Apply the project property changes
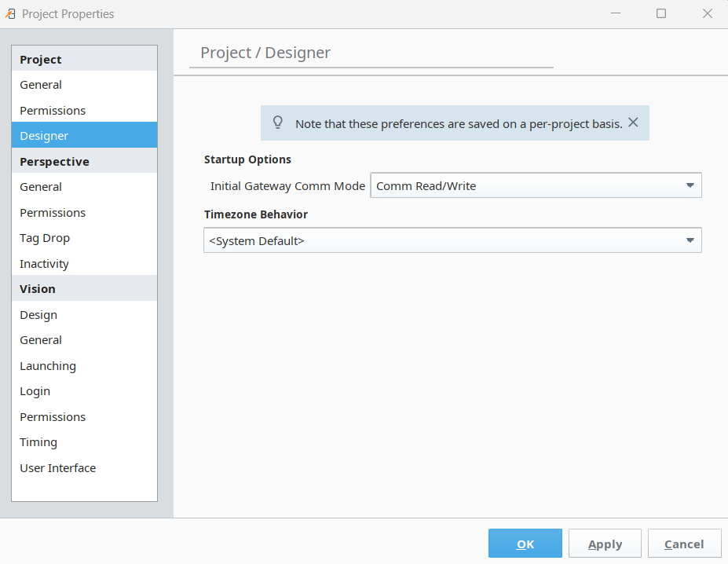Image resolution: width=728 pixels, height=564 pixels. coord(605,544)
